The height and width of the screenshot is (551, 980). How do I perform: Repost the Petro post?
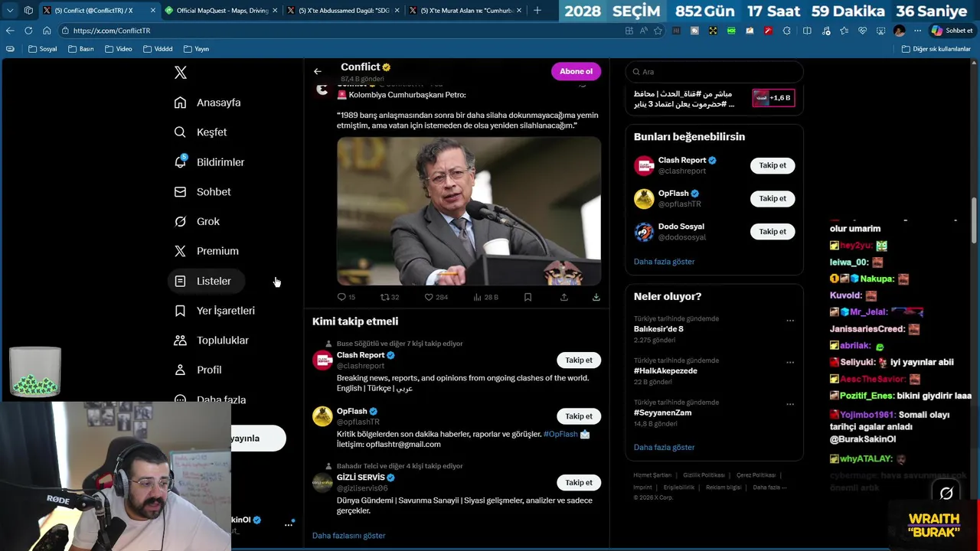click(x=390, y=297)
